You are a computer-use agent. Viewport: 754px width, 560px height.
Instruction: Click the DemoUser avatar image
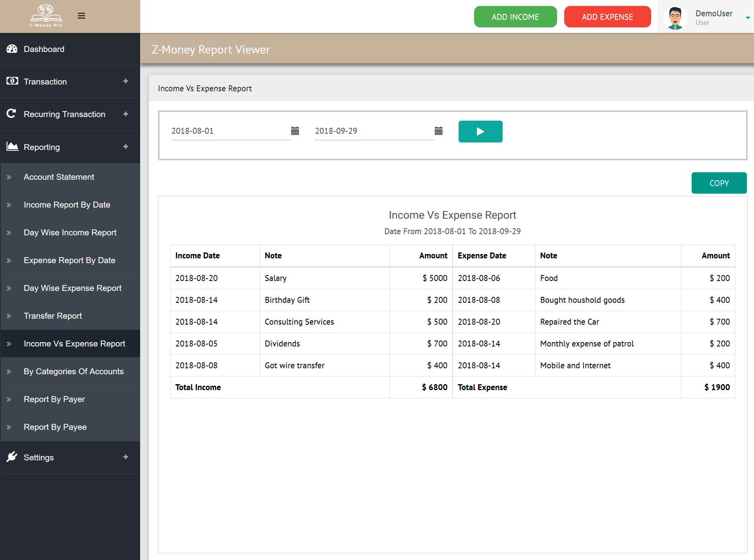(675, 18)
